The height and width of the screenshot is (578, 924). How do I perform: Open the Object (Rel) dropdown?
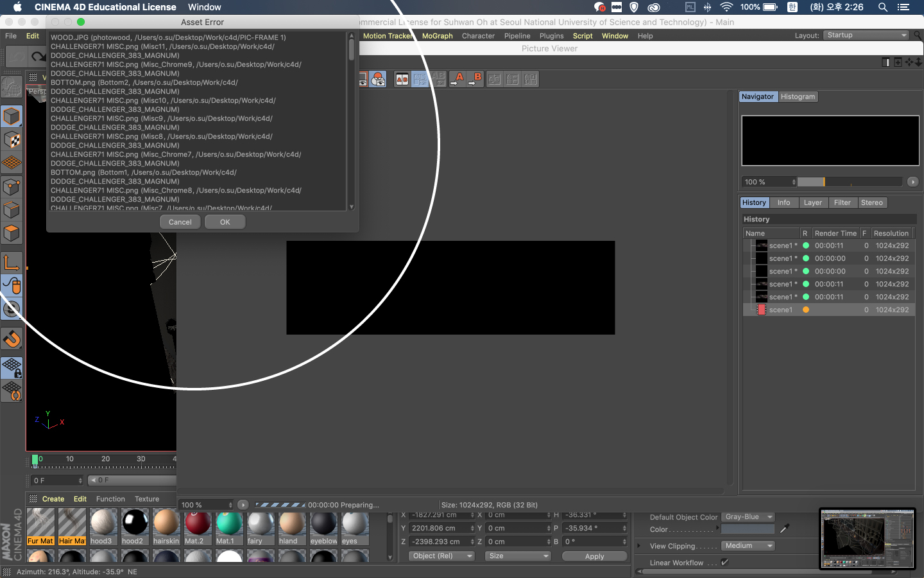tap(441, 556)
